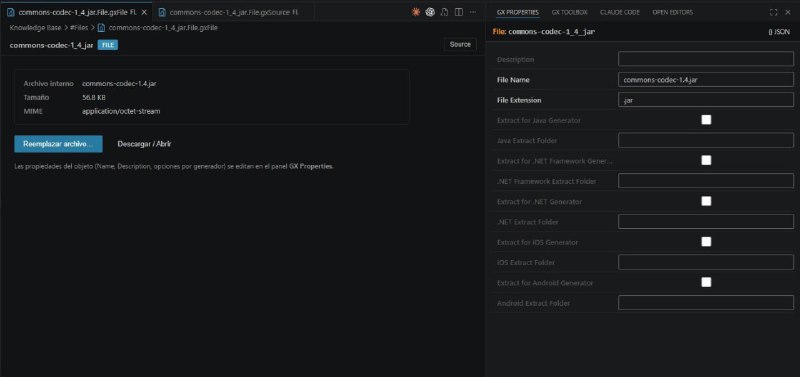Click the 'Extract for Java Generator' label

pos(539,120)
